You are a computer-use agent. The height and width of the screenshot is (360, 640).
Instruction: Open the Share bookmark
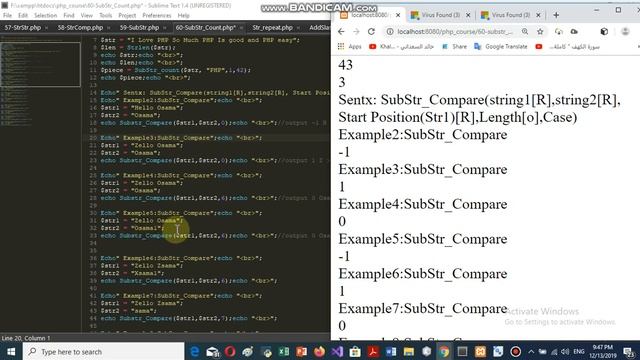tap(454, 47)
